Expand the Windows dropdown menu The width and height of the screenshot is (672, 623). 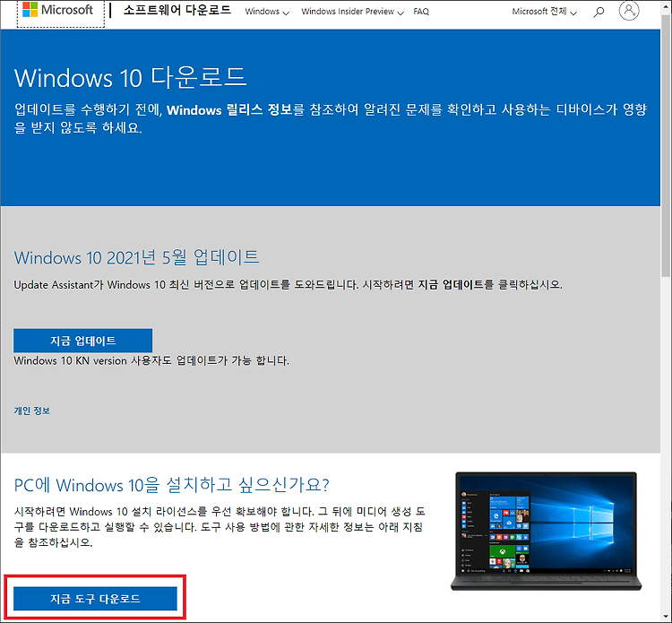267,12
